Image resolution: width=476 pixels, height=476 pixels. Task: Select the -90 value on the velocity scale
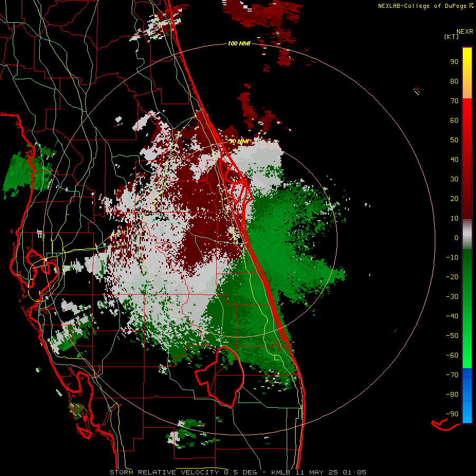(x=452, y=414)
